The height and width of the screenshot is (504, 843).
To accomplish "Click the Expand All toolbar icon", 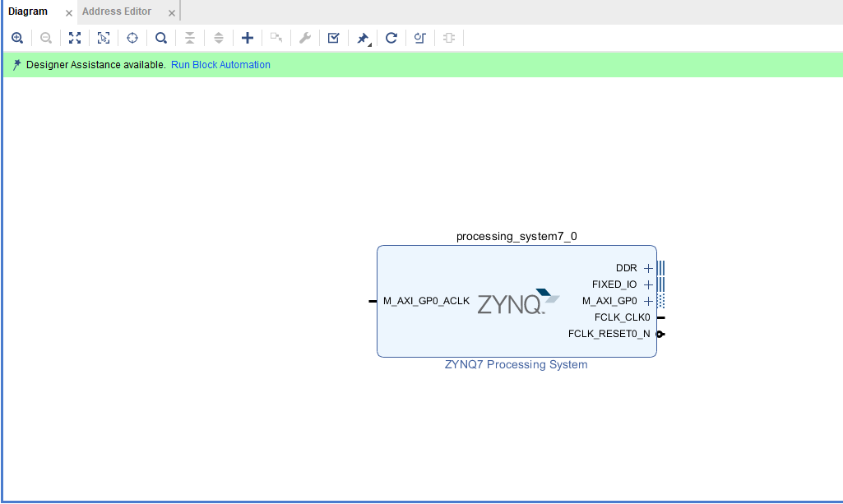I will pyautogui.click(x=218, y=38).
